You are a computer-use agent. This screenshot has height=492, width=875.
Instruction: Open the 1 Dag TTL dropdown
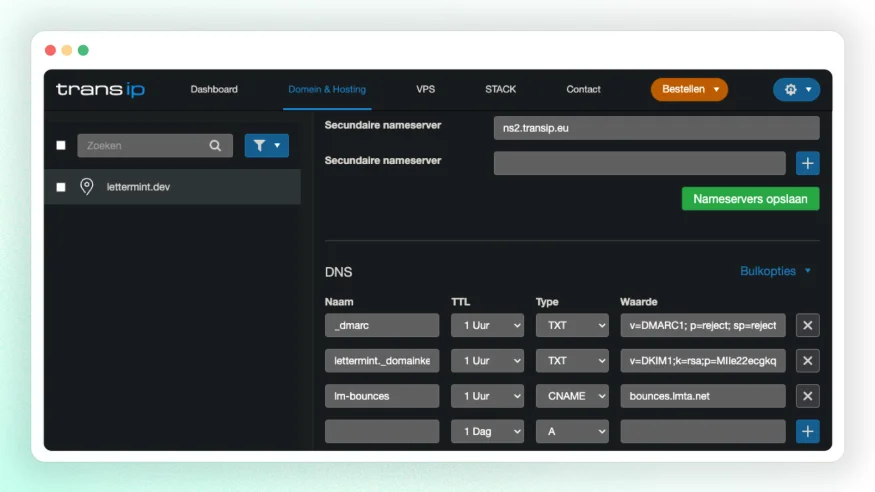(x=487, y=431)
